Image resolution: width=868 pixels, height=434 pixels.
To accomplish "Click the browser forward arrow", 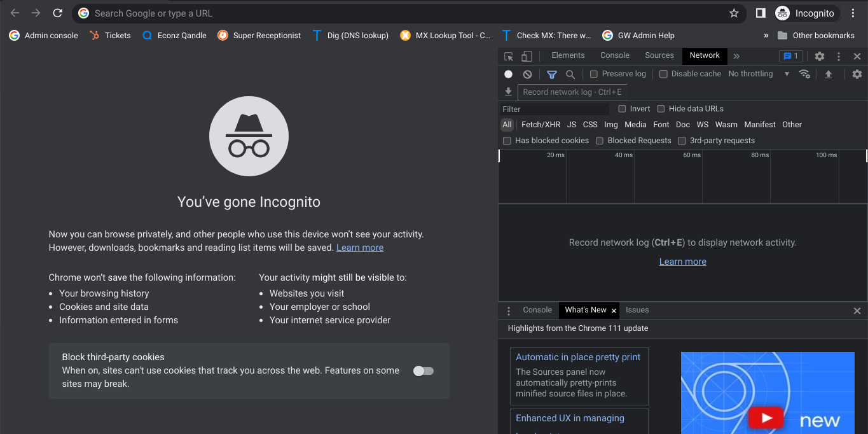I will click(36, 13).
